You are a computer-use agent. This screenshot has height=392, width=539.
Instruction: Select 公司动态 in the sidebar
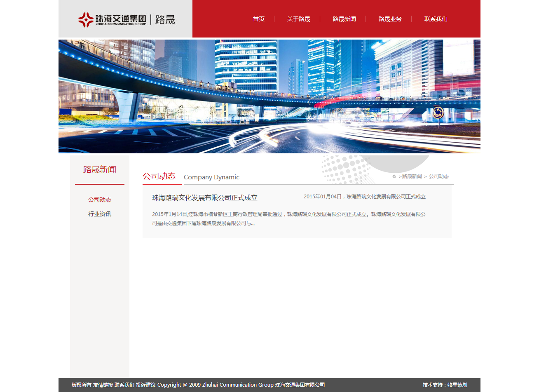point(100,200)
